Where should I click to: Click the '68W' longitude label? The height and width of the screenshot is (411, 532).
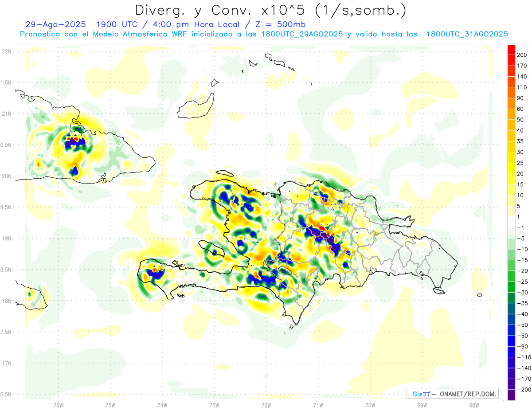(473, 405)
